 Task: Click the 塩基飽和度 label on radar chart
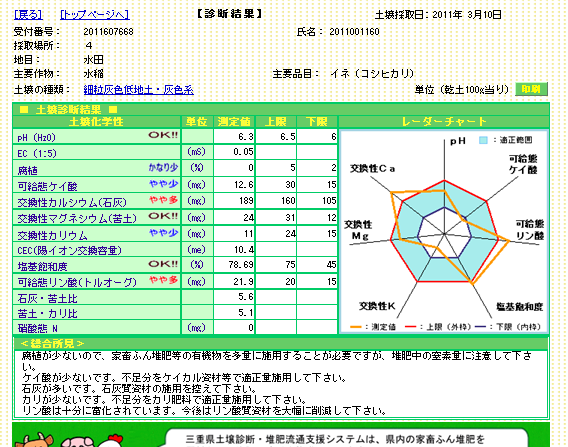point(519,307)
